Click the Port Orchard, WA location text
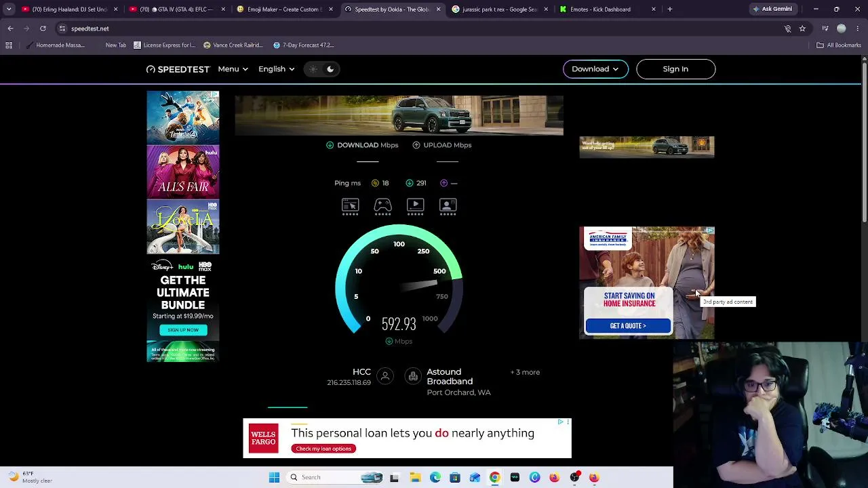Image resolution: width=868 pixels, height=488 pixels. [458, 392]
